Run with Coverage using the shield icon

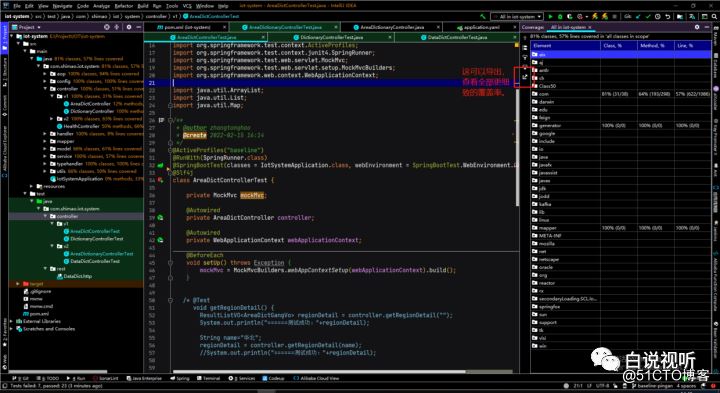tap(570, 17)
